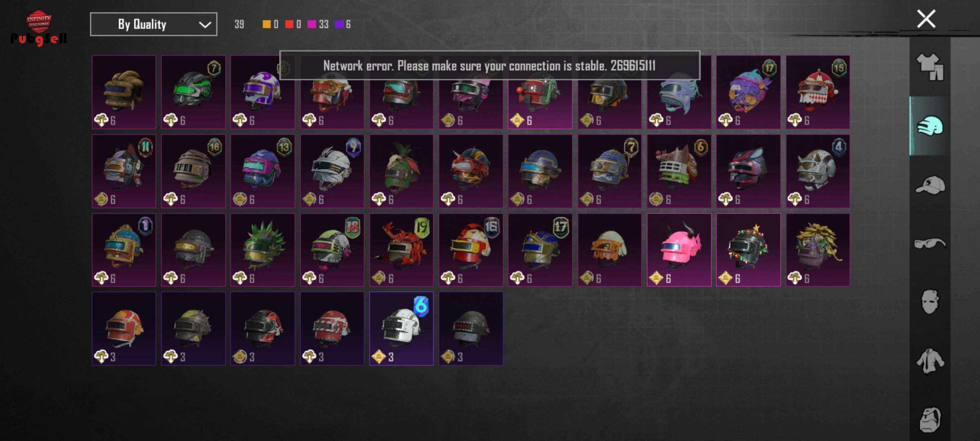Click the Infinity PubgSell logo
The image size is (980, 441).
point(39,28)
